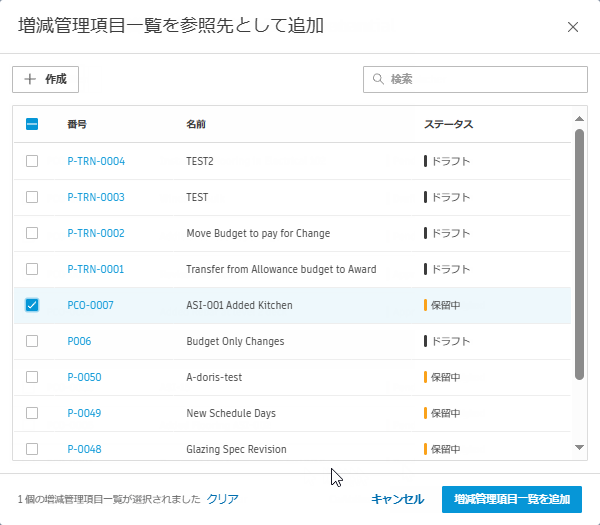600x525 pixels.
Task: Open the P-0049 link
Action: (84, 413)
